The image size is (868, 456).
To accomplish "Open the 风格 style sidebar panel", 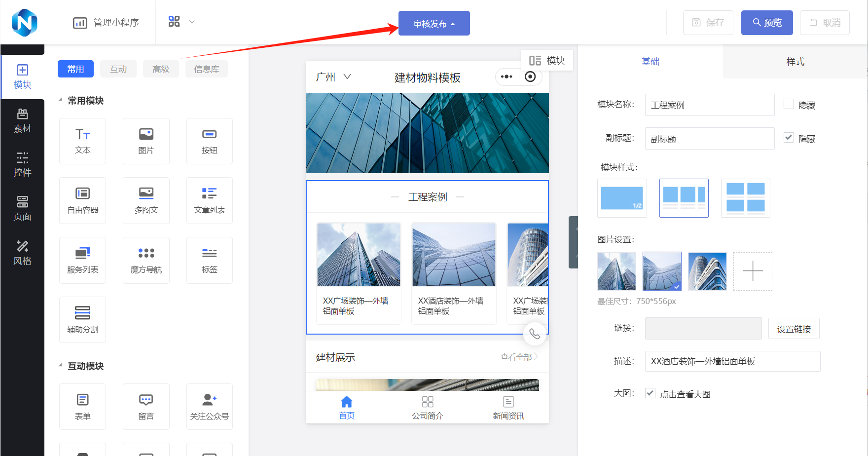I will pos(22,253).
